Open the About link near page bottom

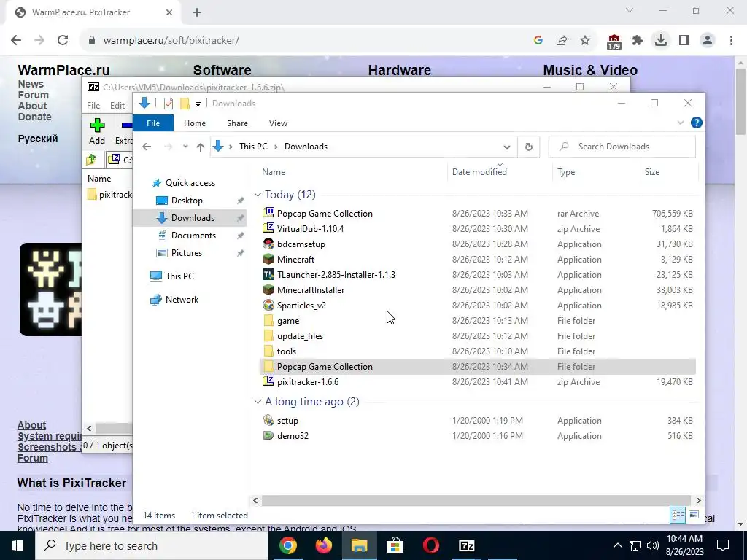tap(31, 425)
